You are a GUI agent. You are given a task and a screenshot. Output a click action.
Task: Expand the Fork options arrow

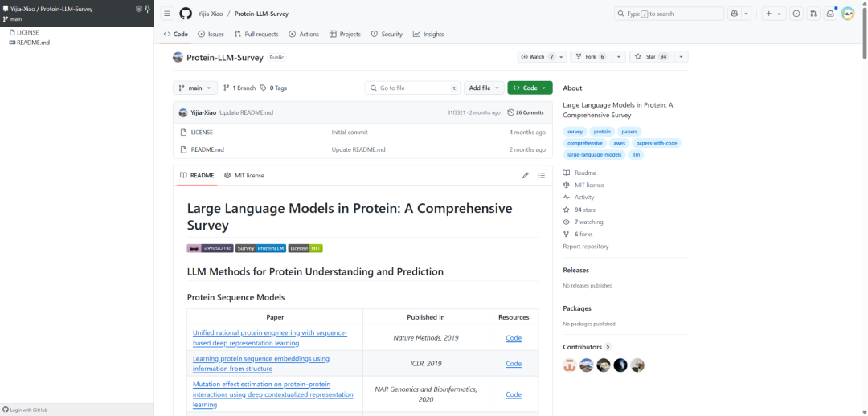pos(618,57)
